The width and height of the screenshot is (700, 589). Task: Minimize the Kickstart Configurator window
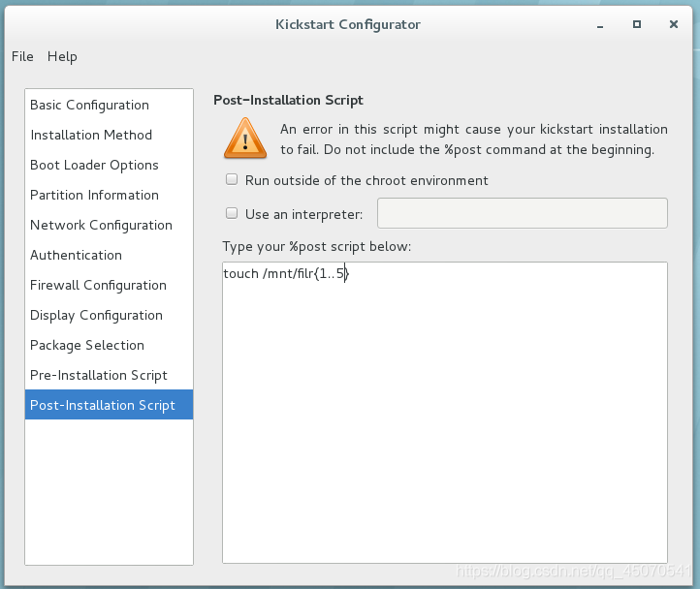pyautogui.click(x=600, y=25)
